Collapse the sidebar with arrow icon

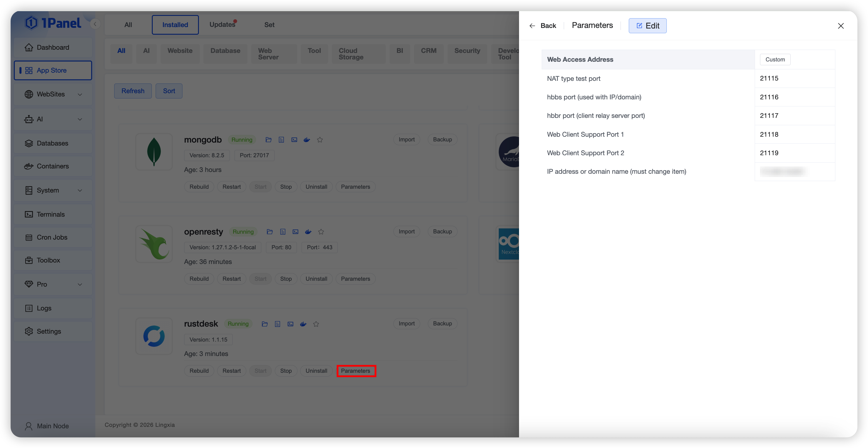[x=95, y=24]
